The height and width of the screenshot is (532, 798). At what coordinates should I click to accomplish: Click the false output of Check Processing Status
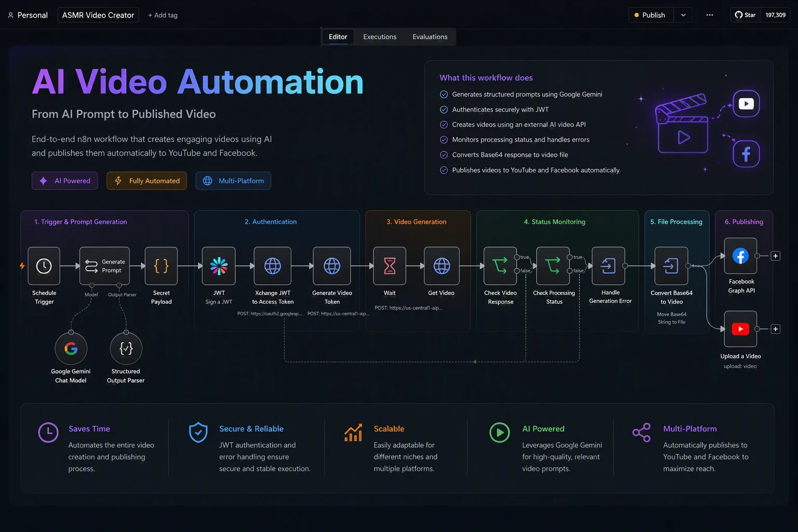click(x=570, y=271)
